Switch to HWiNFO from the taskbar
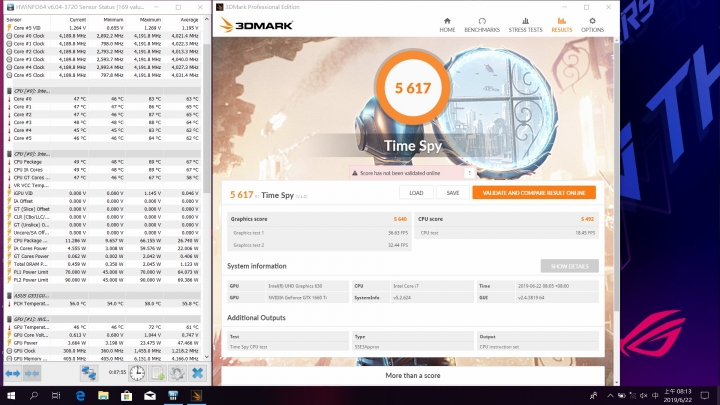 click(x=173, y=395)
